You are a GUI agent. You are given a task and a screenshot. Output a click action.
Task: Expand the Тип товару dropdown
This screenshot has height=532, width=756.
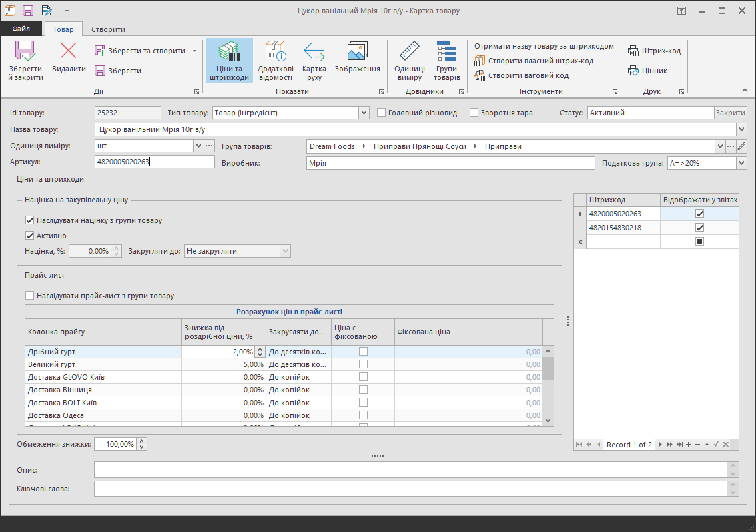pyautogui.click(x=364, y=113)
